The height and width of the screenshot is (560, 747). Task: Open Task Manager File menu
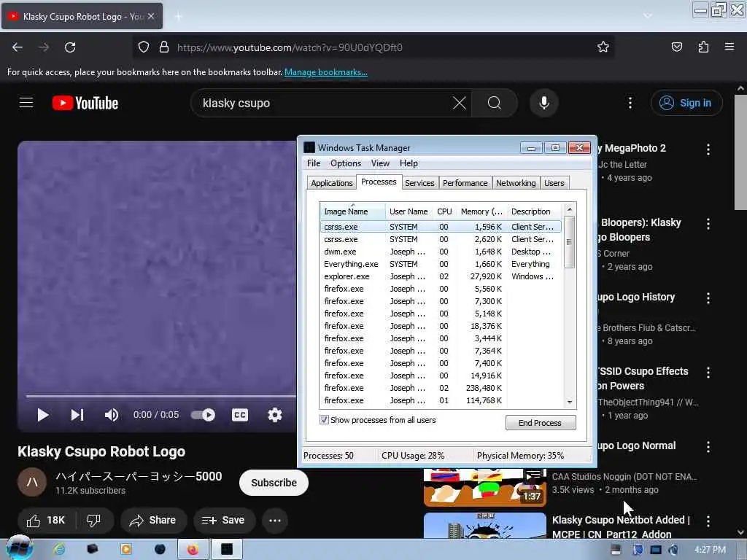click(x=314, y=163)
